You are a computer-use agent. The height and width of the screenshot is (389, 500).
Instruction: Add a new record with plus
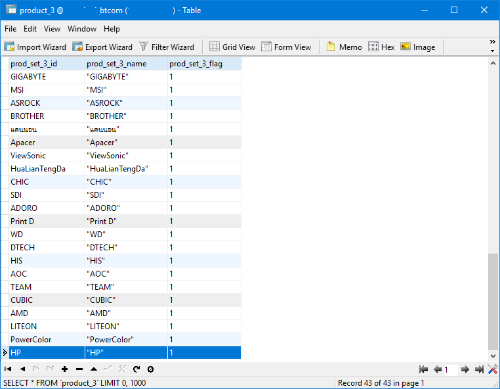click(65, 369)
